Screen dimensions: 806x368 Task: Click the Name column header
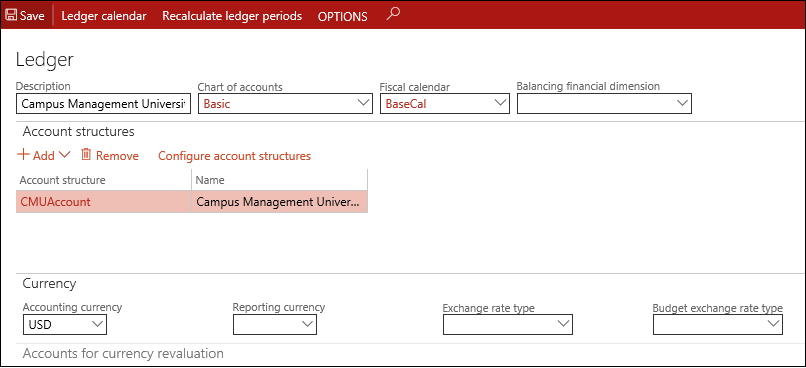(x=210, y=180)
